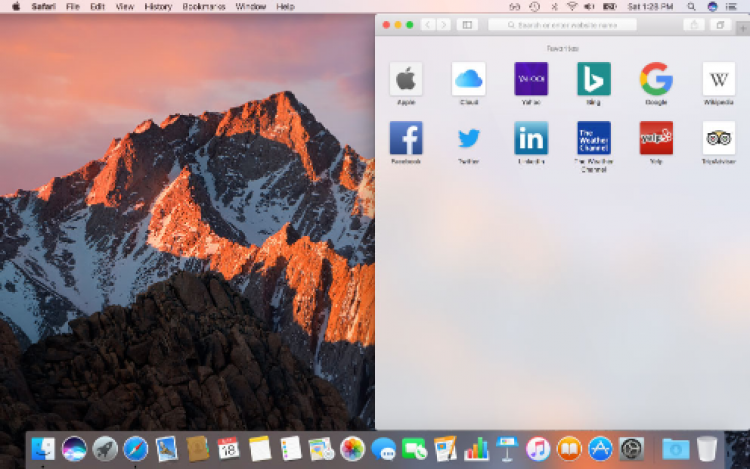Open the Trash in the Dock
The image size is (750, 469).
tap(707, 449)
